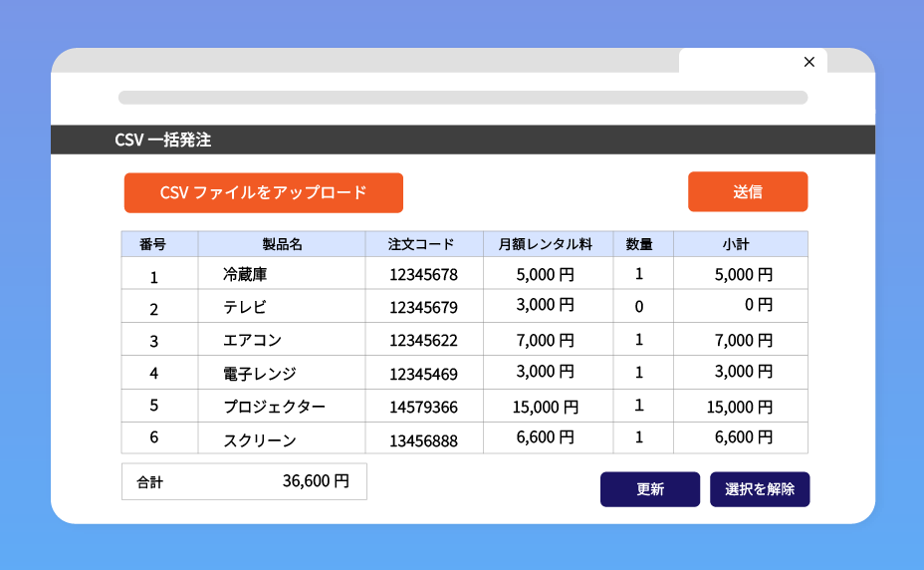Viewport: 924px width, 570px height.
Task: Click the CSV 一括発注 header title
Action: pos(163,141)
